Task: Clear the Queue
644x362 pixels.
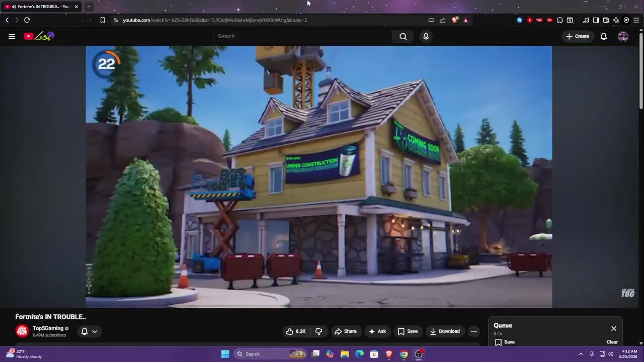Action: [x=612, y=342]
